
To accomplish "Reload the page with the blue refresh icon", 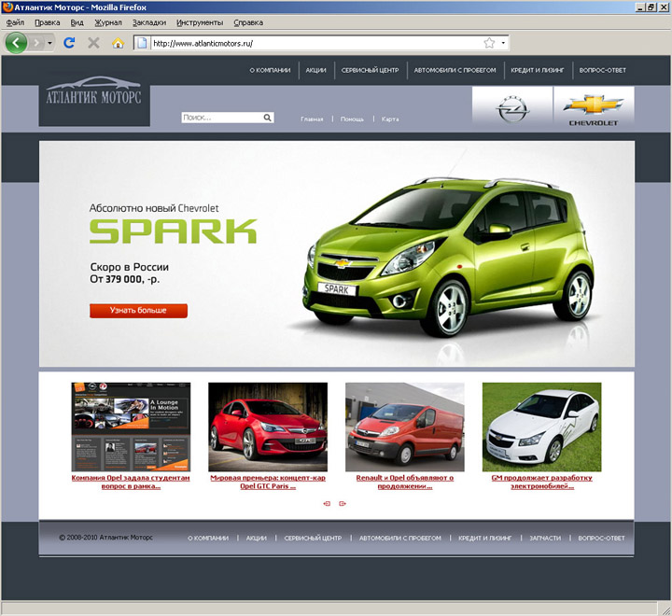I will [x=69, y=43].
